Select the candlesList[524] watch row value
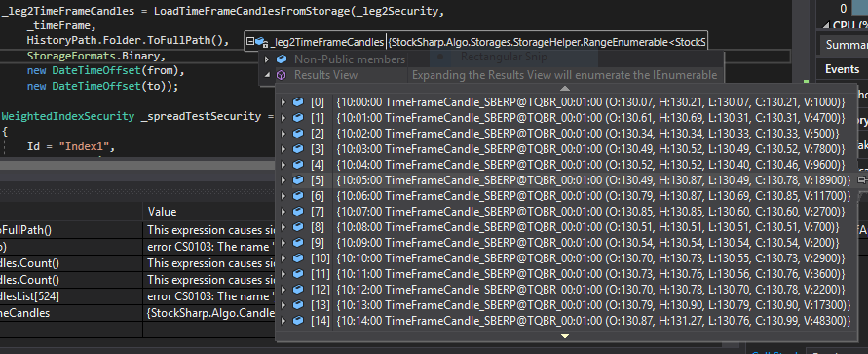 tap(210, 296)
